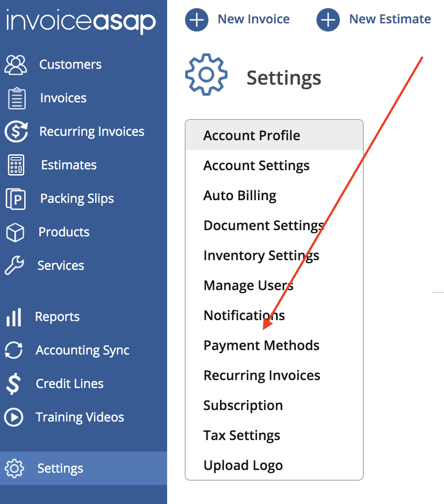Open Credit Lines page

(70, 384)
